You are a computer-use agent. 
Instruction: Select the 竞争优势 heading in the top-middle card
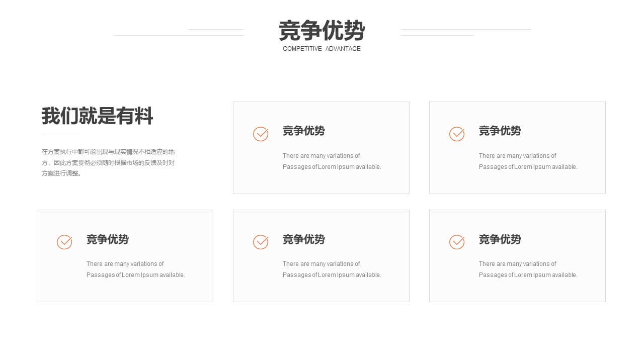pos(304,131)
